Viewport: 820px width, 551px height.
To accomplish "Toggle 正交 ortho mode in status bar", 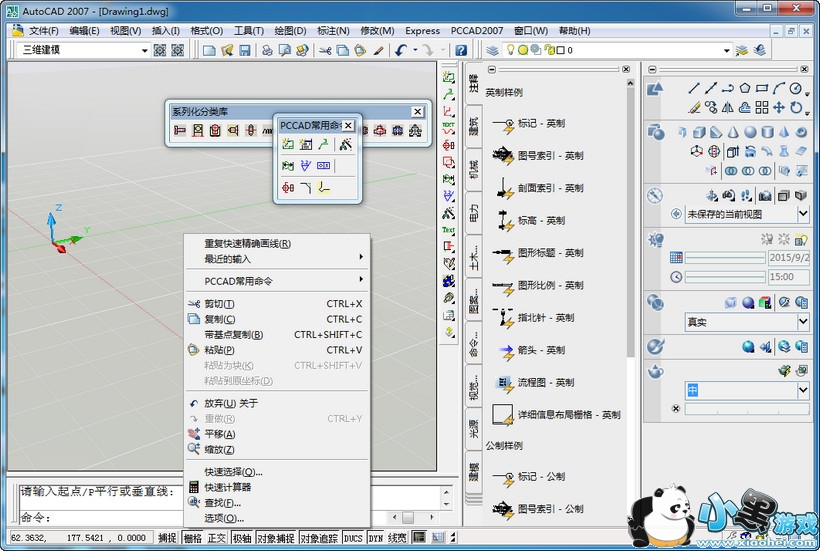I will [216, 538].
